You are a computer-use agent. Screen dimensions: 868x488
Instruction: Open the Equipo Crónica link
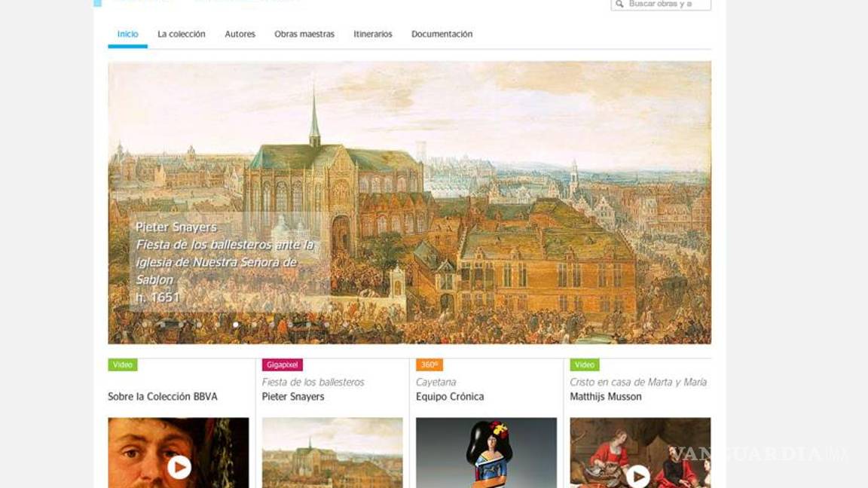[450, 397]
